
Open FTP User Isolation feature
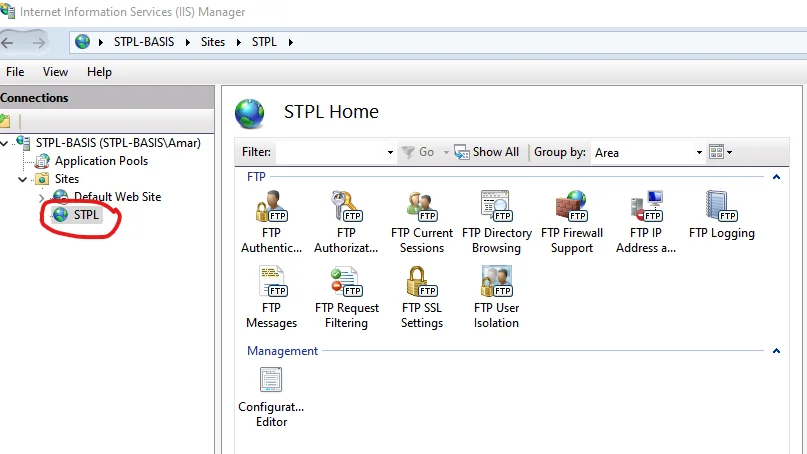tap(496, 297)
